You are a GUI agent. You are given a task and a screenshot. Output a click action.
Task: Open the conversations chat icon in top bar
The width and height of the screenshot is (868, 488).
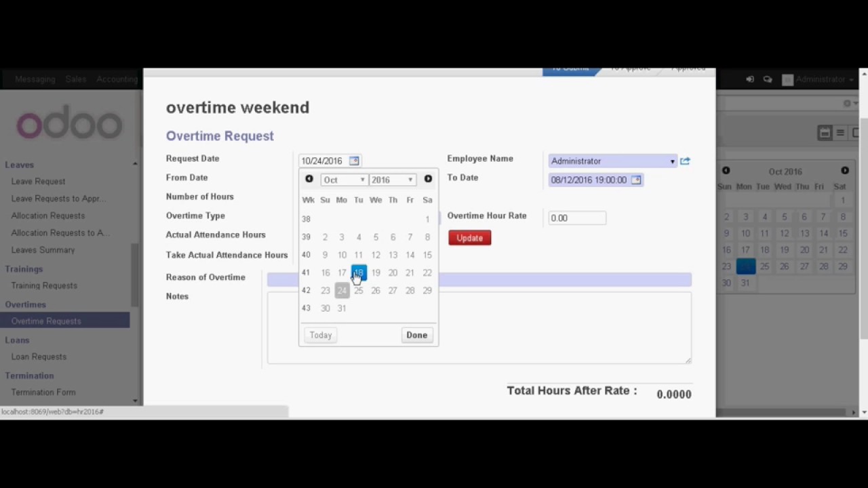point(768,79)
